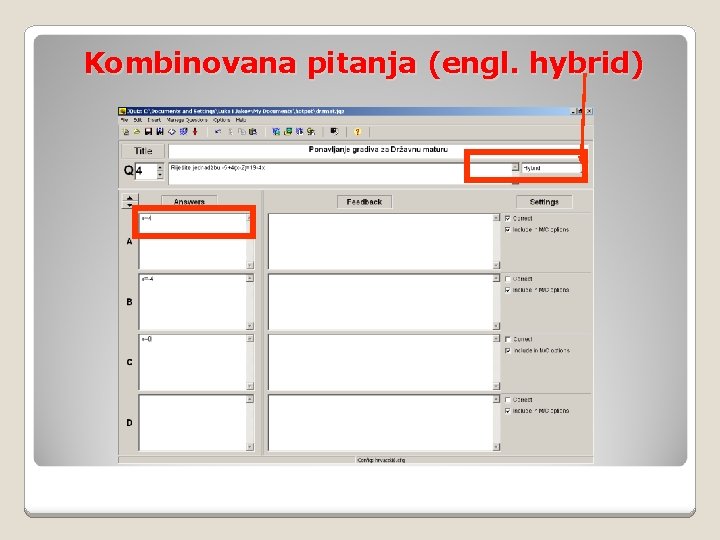Open the File menu
This screenshot has height=540, width=720.
(x=124, y=120)
